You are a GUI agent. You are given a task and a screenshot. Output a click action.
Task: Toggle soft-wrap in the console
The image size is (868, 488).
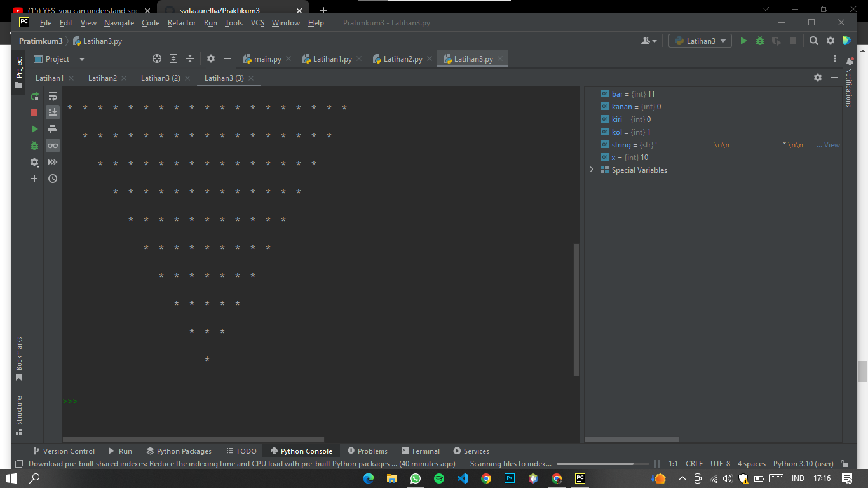tap(53, 97)
